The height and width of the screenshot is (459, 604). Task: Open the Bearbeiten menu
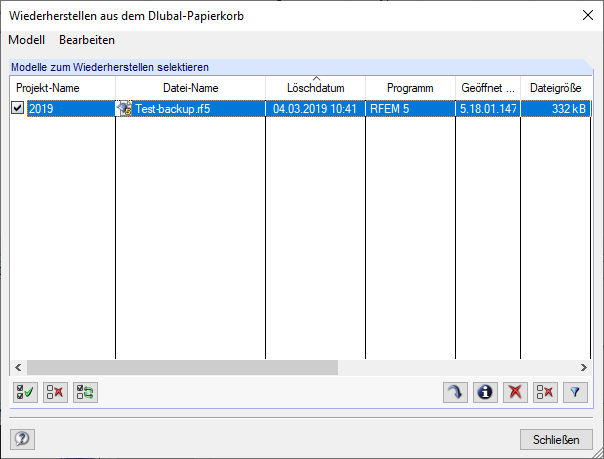tap(87, 40)
